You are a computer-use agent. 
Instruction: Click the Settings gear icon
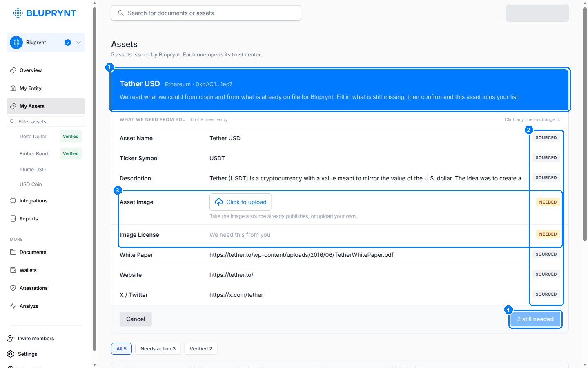[x=11, y=354]
